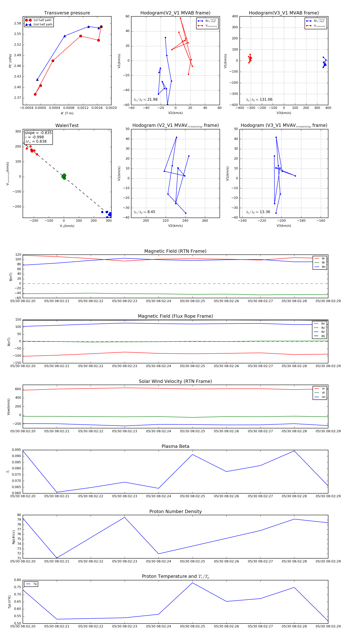The image size is (351, 644).
Task: Click the V_A(km/s) axis label in WalenTest
Action: tap(67, 226)
